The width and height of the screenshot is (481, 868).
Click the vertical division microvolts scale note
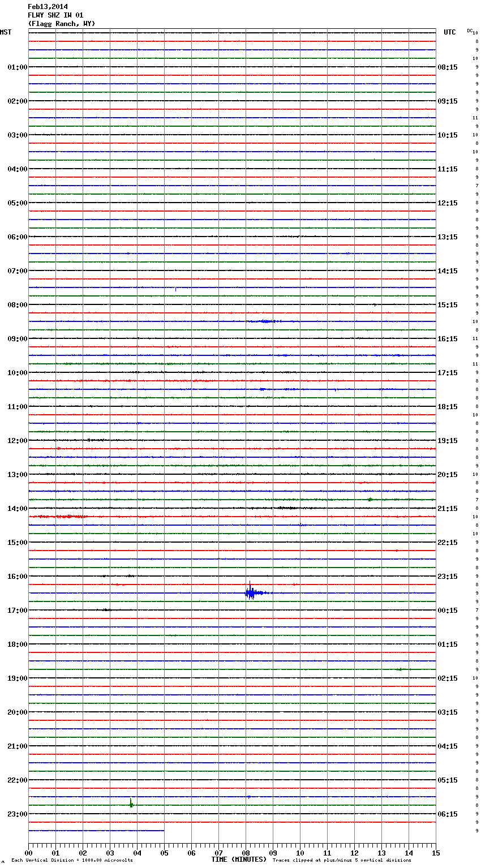point(72,861)
